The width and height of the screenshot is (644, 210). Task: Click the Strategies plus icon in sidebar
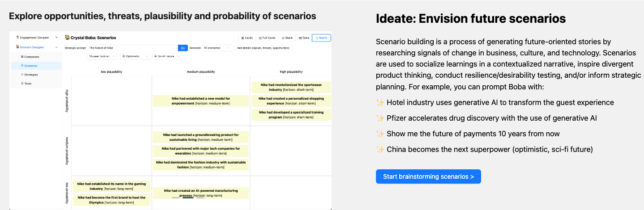(22, 75)
